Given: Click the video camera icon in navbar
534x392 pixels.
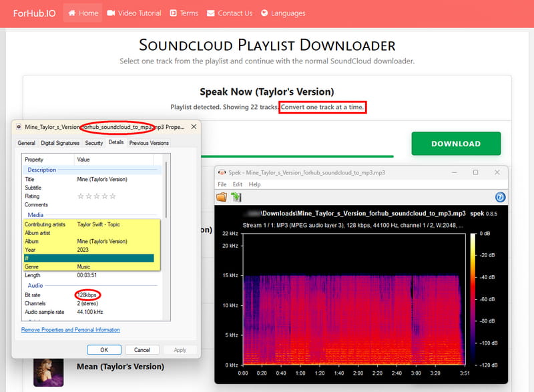Looking at the screenshot, I should coord(111,13).
